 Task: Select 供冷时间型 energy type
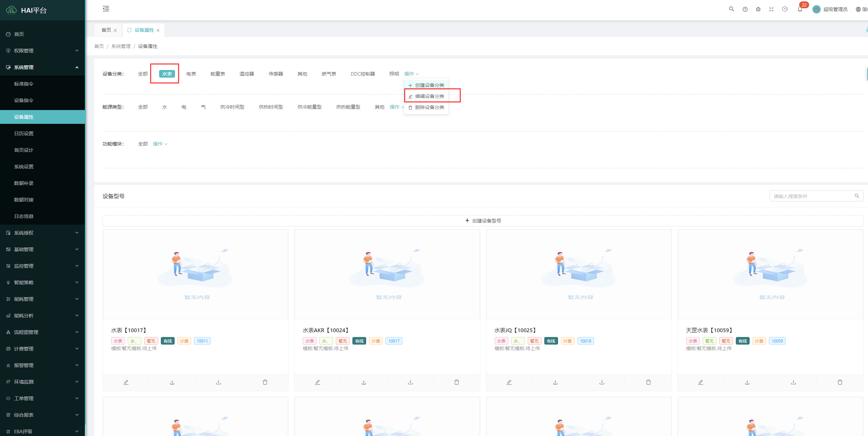pos(232,107)
